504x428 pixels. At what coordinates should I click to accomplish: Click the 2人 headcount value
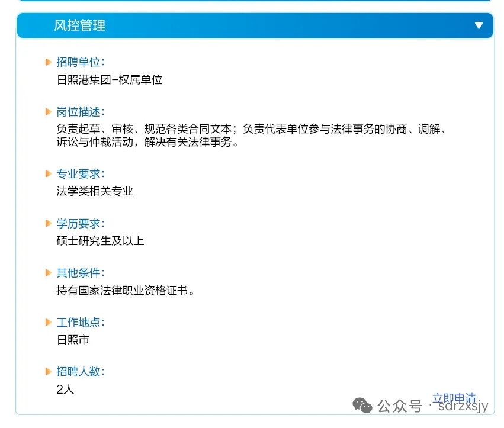point(65,390)
